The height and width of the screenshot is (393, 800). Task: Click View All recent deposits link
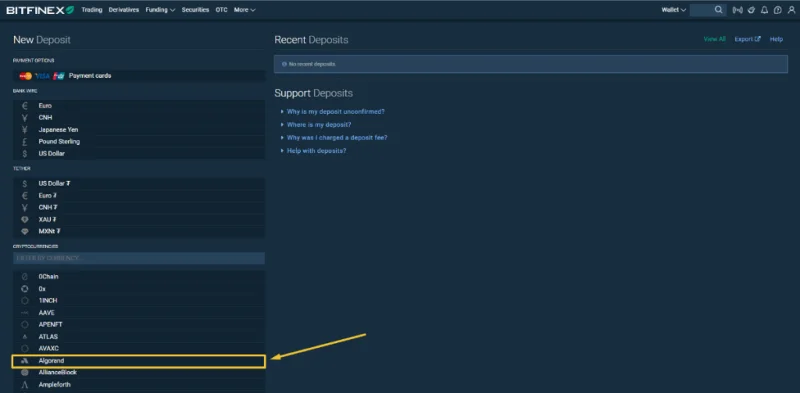point(714,39)
